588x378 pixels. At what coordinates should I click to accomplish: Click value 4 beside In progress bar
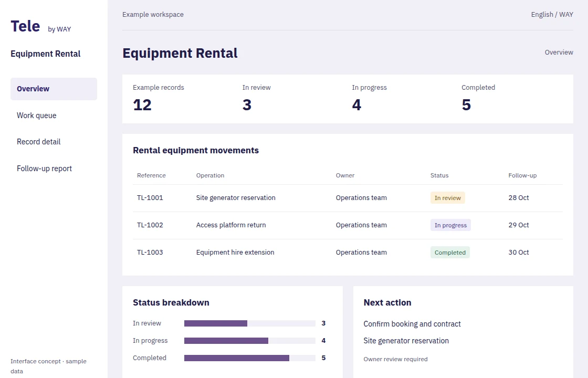point(323,341)
